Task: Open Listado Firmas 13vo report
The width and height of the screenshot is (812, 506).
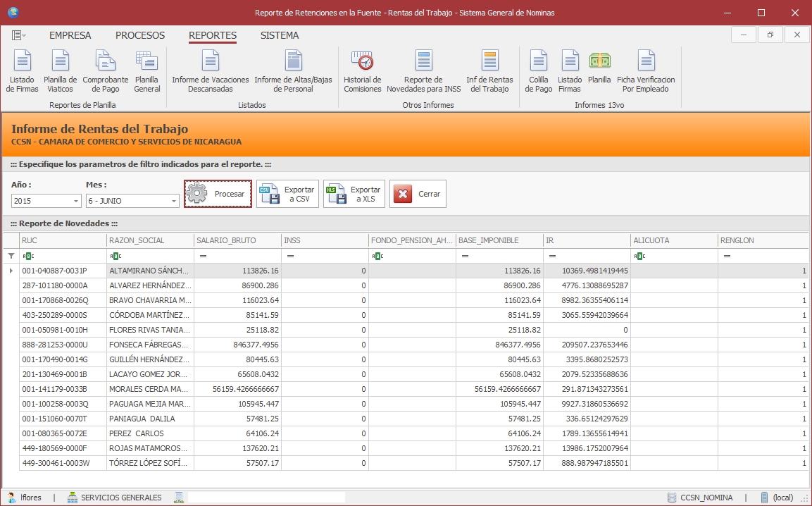Action: tap(570, 72)
